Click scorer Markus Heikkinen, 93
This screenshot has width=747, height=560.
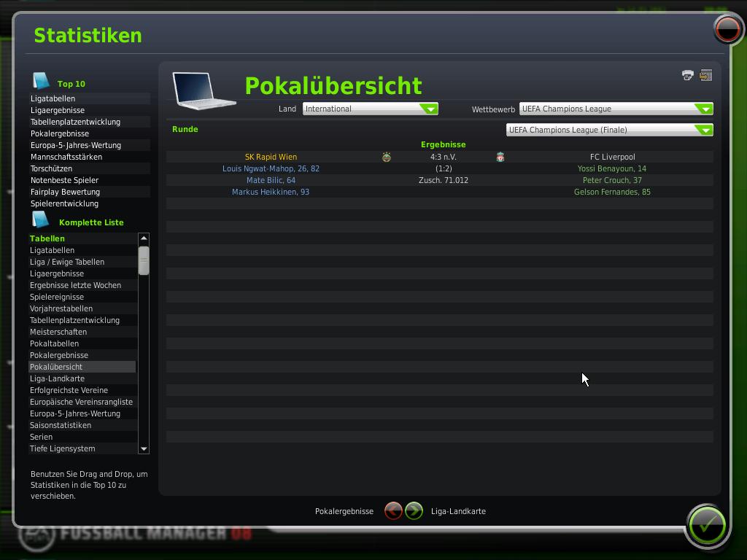click(271, 192)
